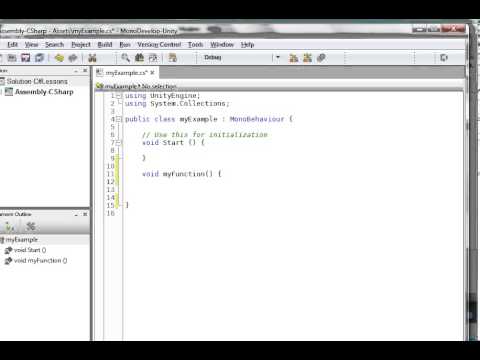Image resolution: width=480 pixels, height=360 pixels.
Task: Click the 'using System.Collections;' code line
Action: 177,104
